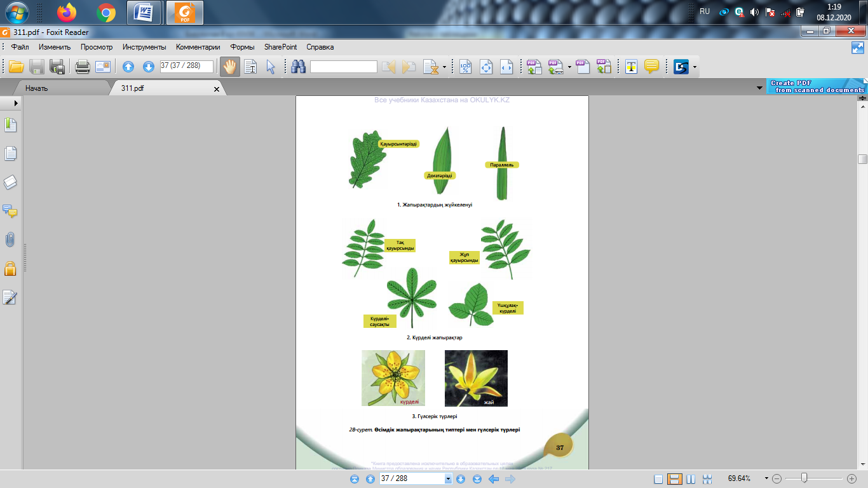Switch to Continuous page view mode
The image size is (868, 488).
(675, 479)
